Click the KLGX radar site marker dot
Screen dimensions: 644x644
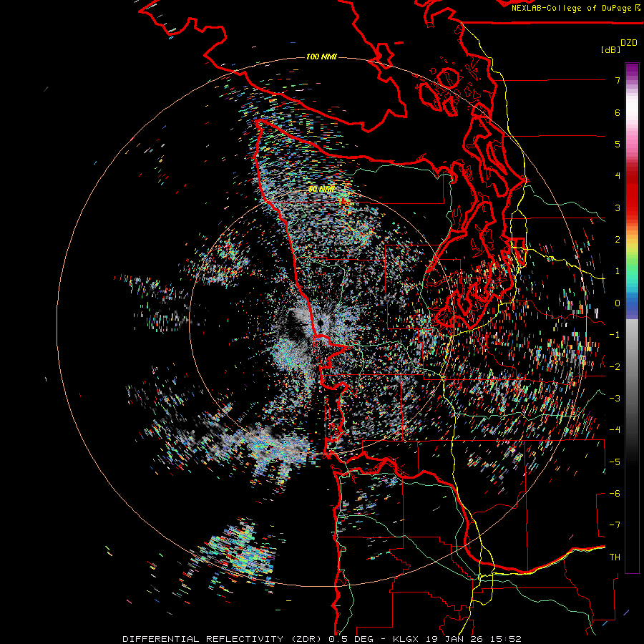click(x=320, y=323)
